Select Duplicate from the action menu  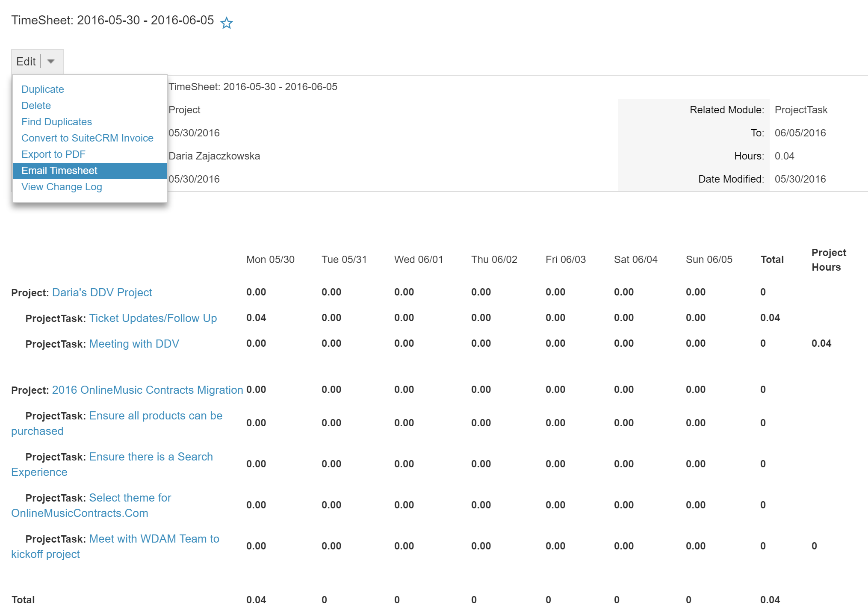(x=42, y=89)
